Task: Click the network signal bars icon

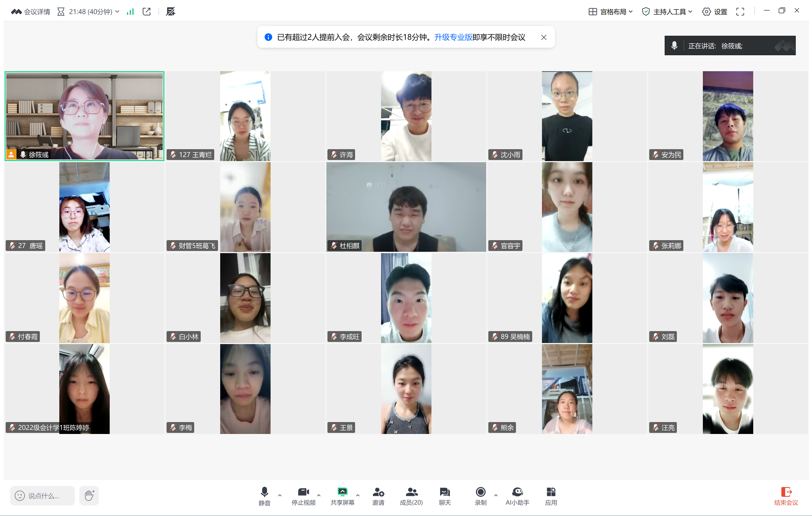Action: (x=130, y=12)
